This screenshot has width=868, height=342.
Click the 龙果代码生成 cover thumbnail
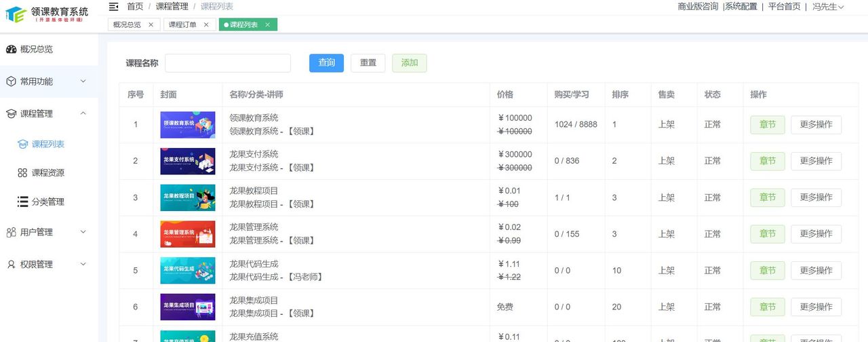tap(188, 271)
